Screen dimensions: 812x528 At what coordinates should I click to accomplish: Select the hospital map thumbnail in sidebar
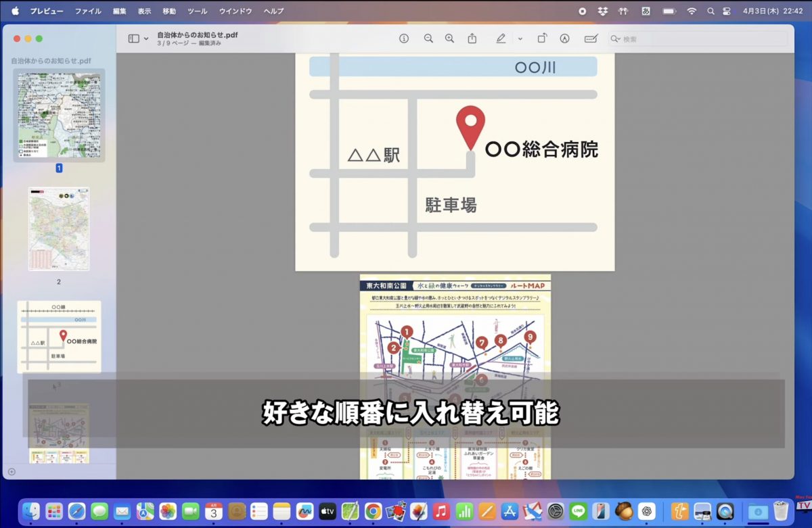59,337
